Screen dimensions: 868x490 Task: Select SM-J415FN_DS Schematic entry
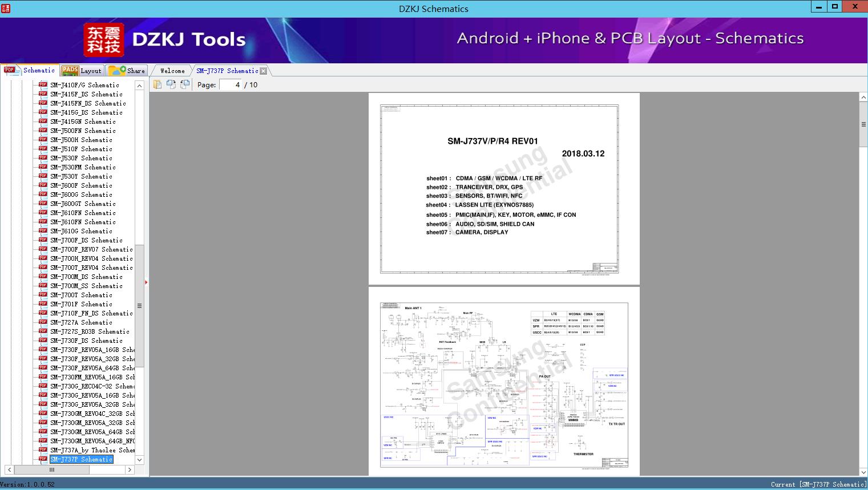(x=88, y=103)
